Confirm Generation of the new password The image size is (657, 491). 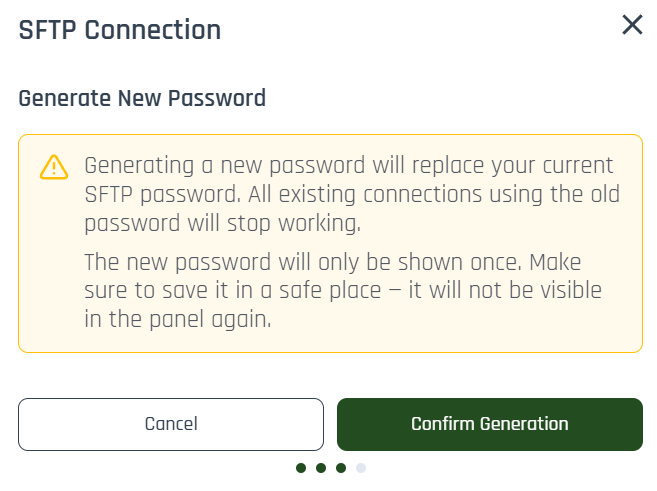tap(489, 424)
